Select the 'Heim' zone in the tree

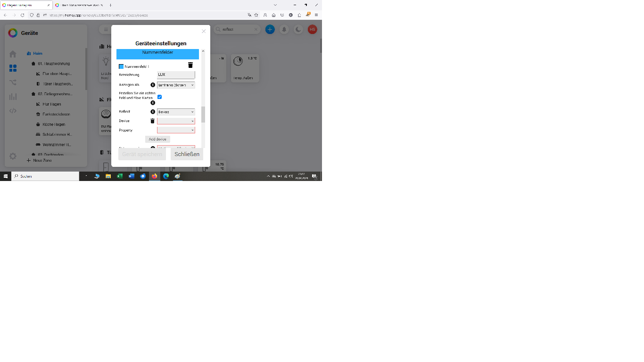pos(38,53)
